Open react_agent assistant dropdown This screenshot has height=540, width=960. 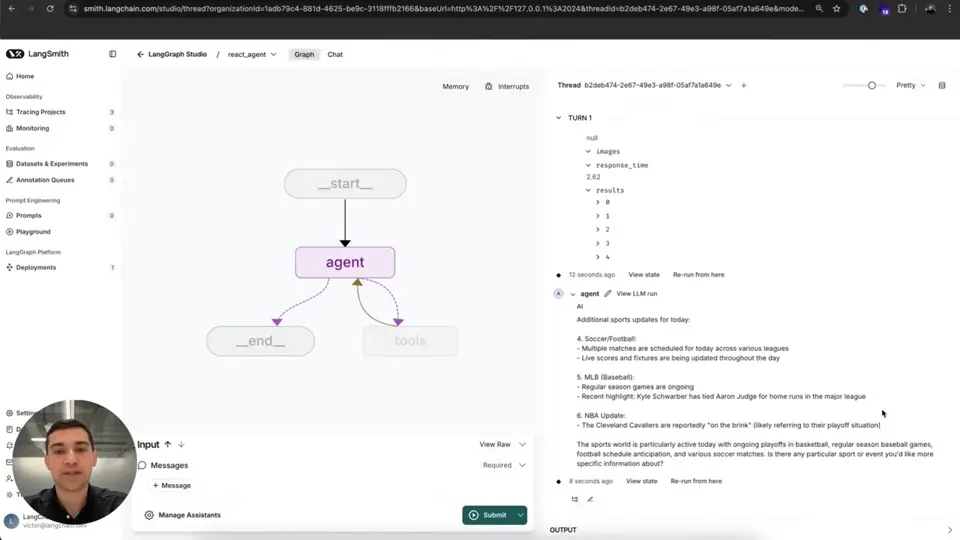point(252,54)
